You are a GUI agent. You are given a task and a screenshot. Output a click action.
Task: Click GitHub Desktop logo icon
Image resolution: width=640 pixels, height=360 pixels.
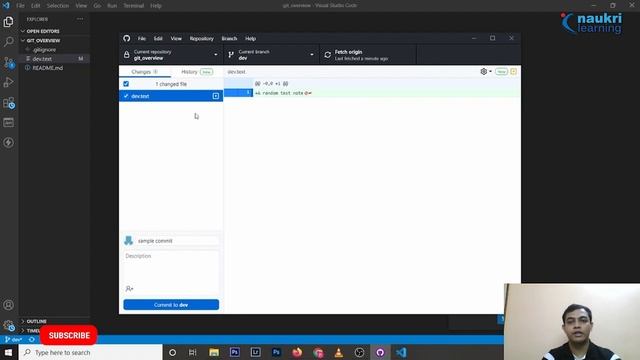pyautogui.click(x=127, y=38)
